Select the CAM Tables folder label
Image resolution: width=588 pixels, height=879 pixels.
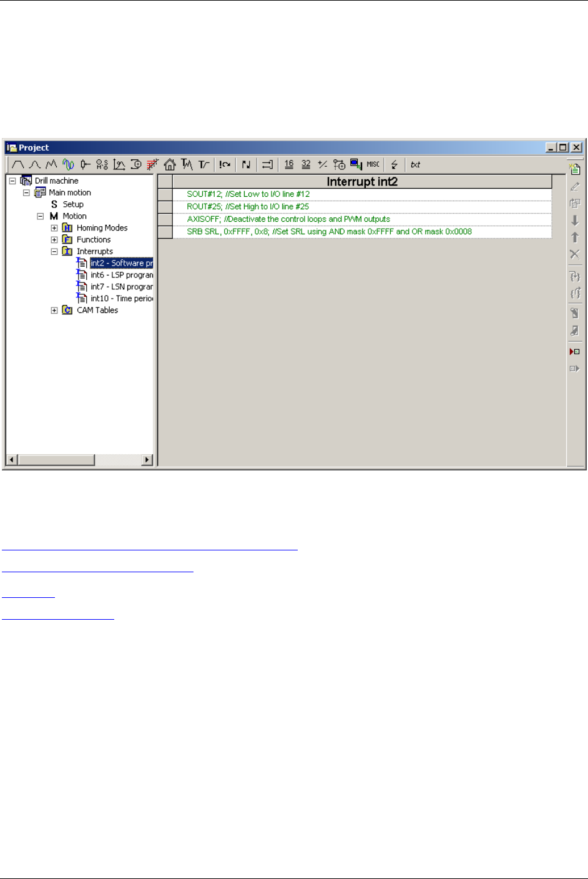click(x=97, y=310)
